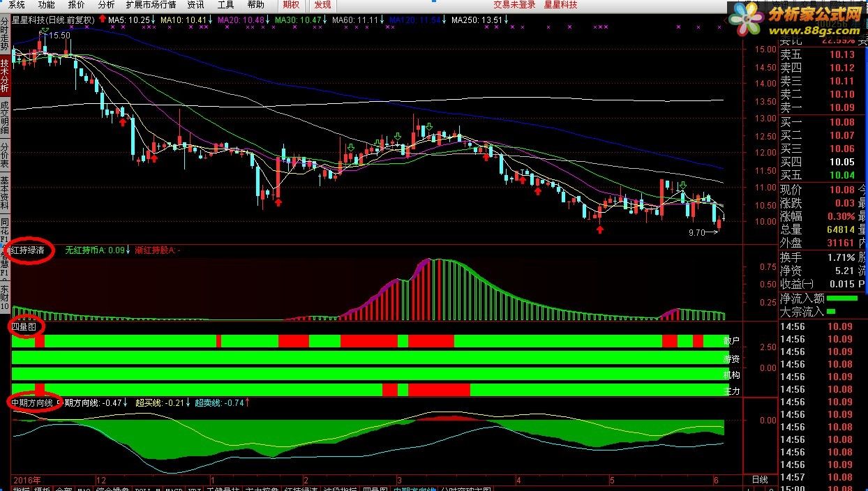Open the 功能 menu

coord(47,5)
